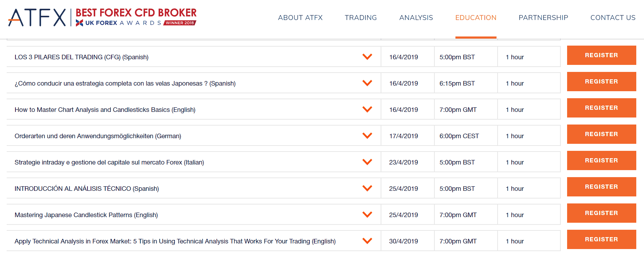Expand INTRODUCCIÓN AL ANÁLISIS TÉCNICO chevron

[367, 188]
